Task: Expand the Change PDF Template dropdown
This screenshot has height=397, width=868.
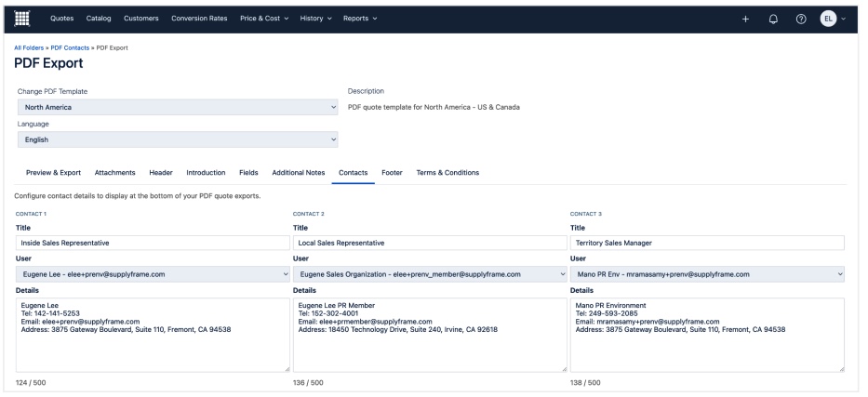Action: (178, 107)
